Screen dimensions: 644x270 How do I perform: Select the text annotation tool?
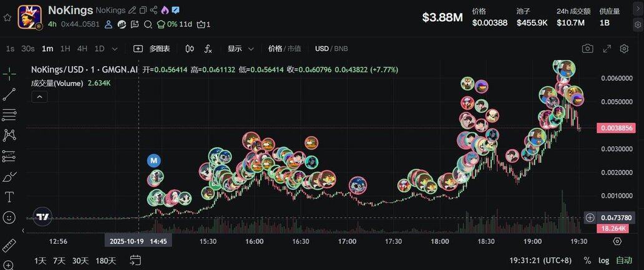(x=9, y=197)
